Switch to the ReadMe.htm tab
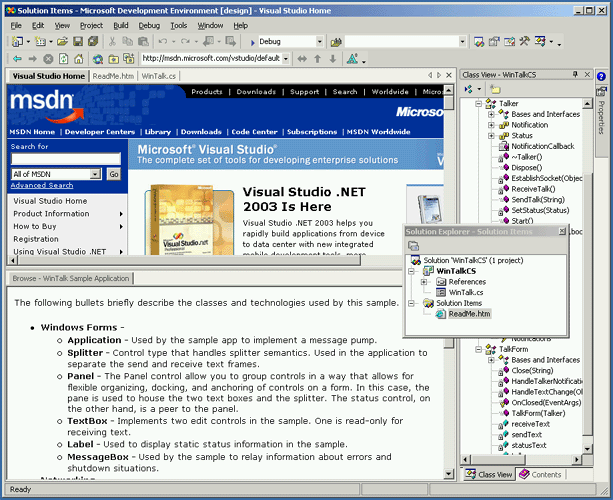The image size is (613, 500). click(113, 76)
